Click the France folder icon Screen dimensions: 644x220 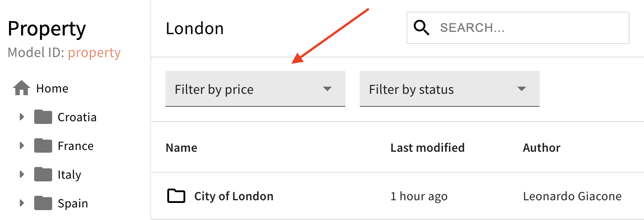click(43, 146)
